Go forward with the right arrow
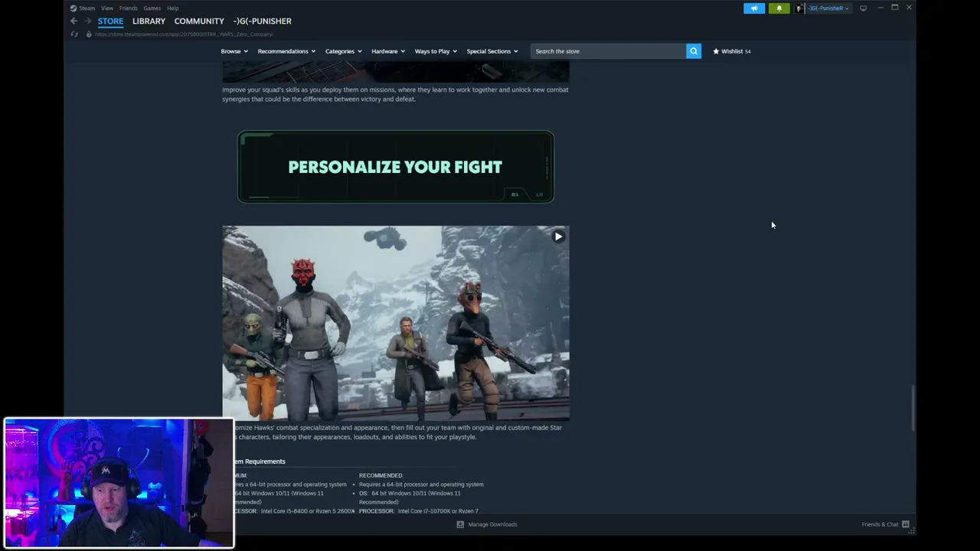 click(x=87, y=21)
